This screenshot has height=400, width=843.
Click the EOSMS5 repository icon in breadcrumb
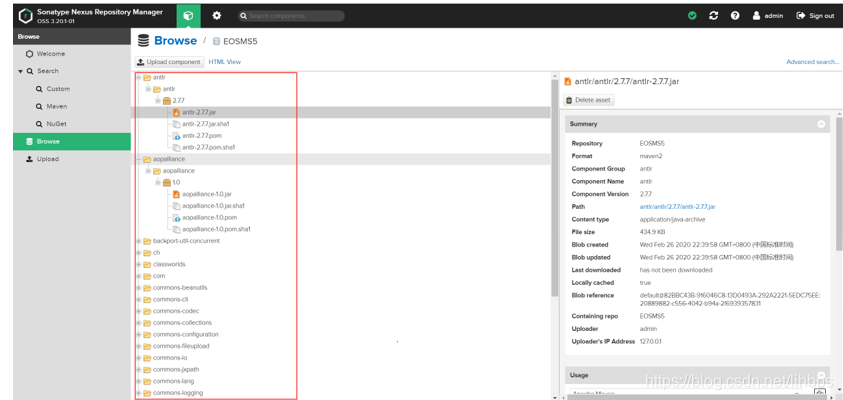coord(217,41)
